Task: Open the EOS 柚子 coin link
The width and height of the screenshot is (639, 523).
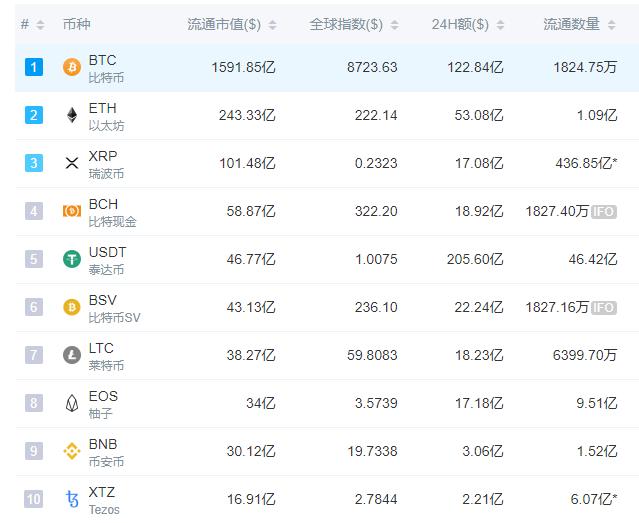Action: click(103, 405)
